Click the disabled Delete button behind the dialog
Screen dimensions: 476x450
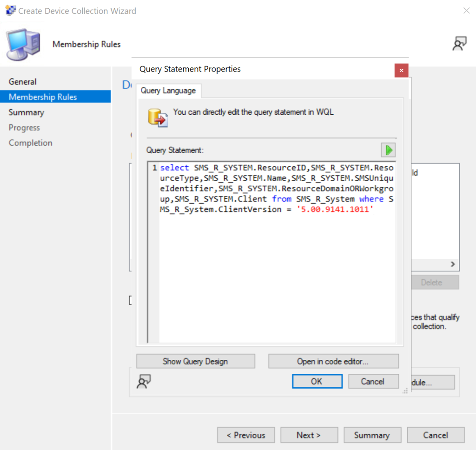[435, 282]
